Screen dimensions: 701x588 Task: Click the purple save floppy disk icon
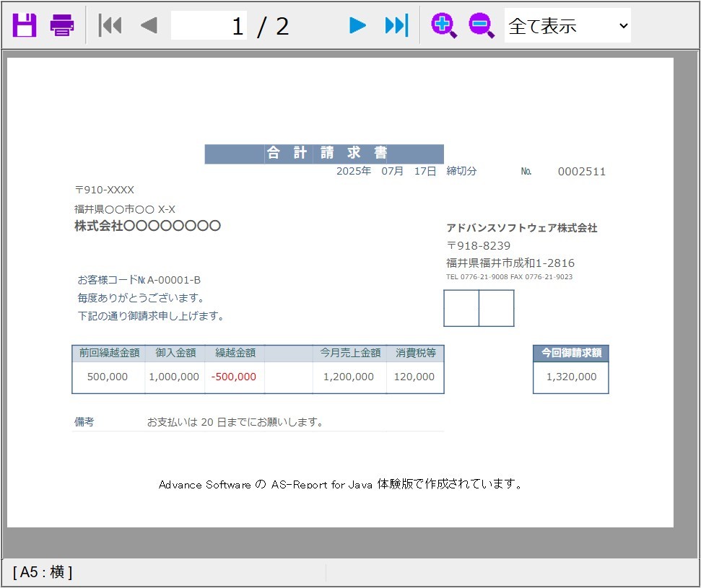pos(25,26)
